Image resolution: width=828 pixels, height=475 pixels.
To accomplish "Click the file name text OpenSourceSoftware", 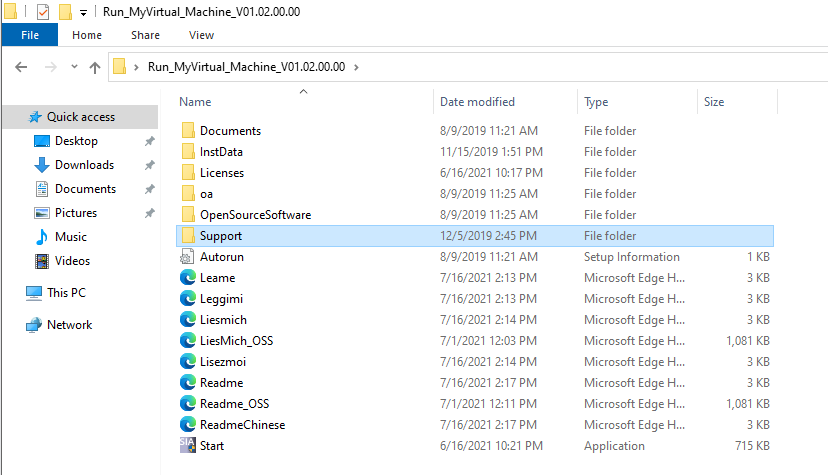I will coord(256,215).
